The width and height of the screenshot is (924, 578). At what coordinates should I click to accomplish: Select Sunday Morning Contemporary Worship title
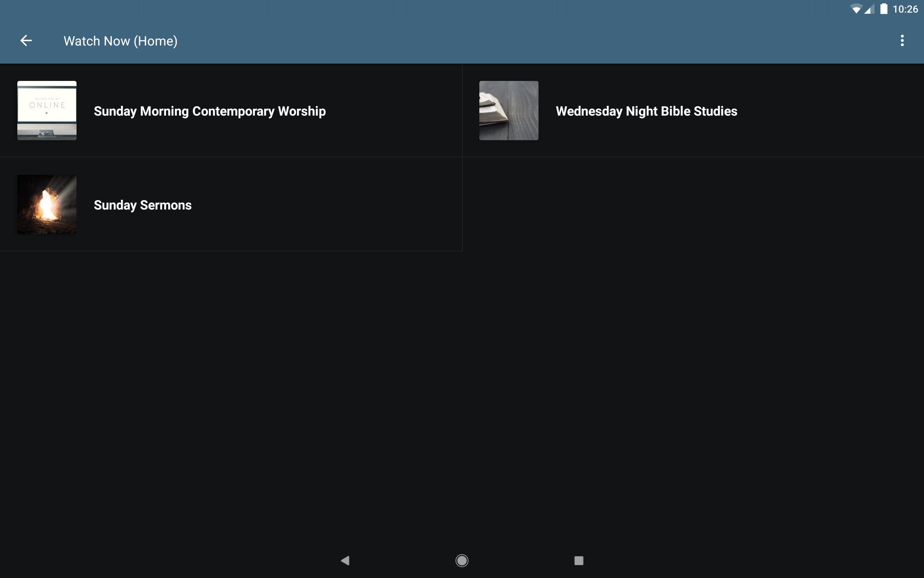(x=210, y=111)
